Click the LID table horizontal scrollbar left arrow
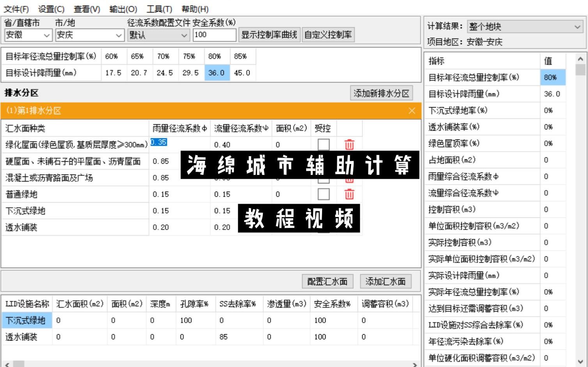The height and width of the screenshot is (367, 588). click(7, 365)
